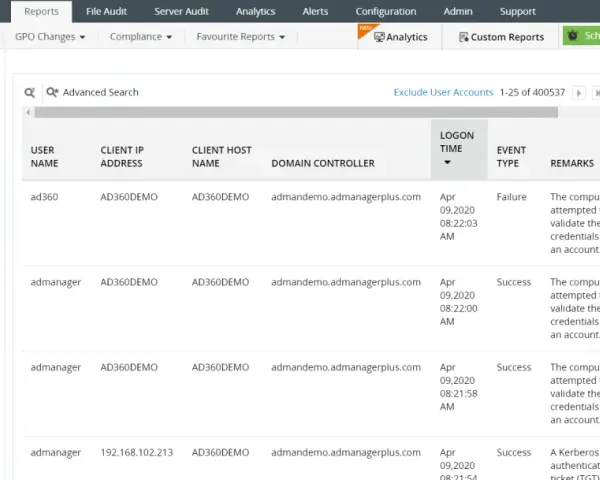Open Advanced Search icon

pos(52,92)
